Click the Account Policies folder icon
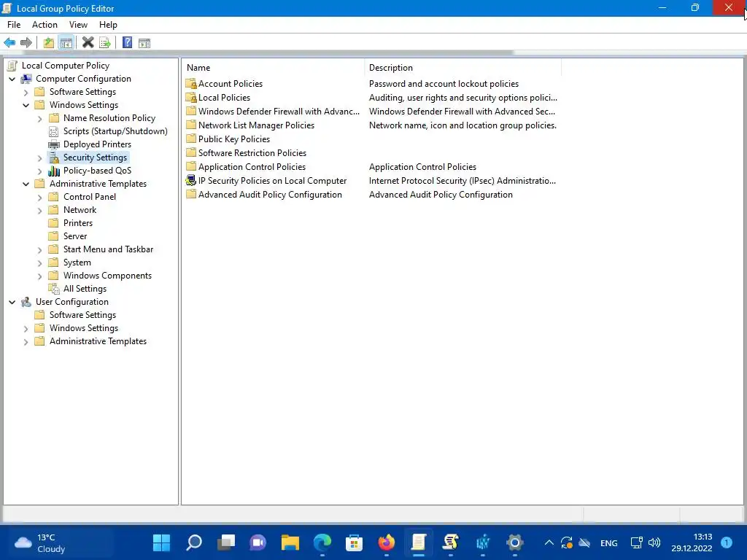The width and height of the screenshot is (747, 560). tap(191, 84)
